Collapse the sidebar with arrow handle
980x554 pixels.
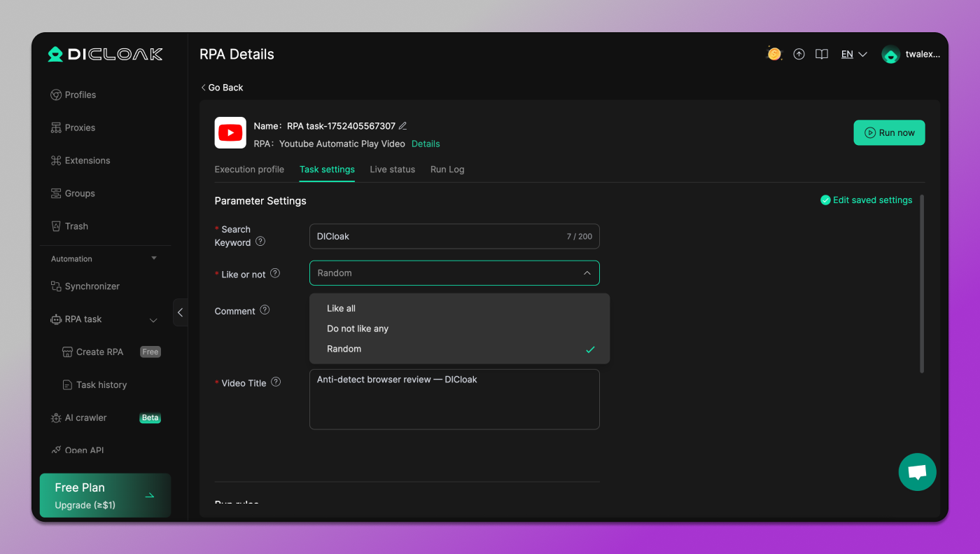tap(180, 312)
